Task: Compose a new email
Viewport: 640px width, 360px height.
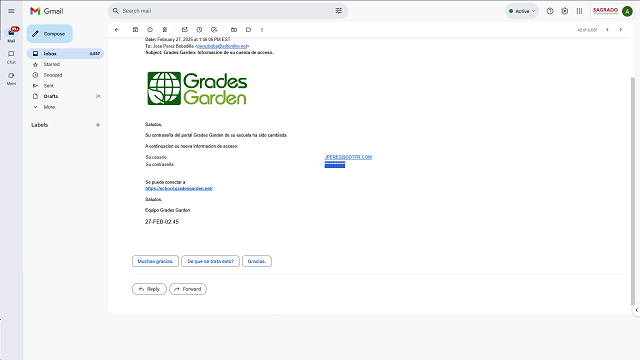Action: pos(49,34)
